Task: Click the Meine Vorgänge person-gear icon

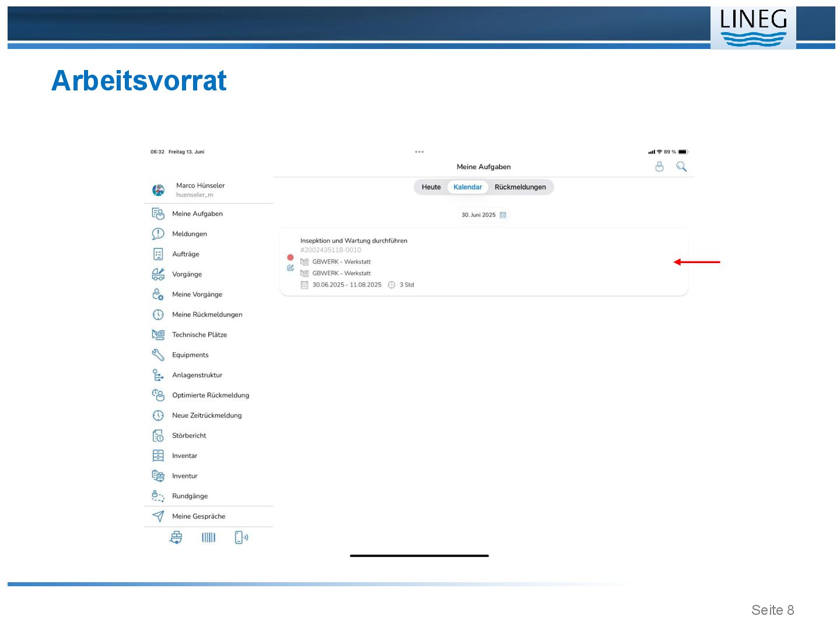Action: point(158,295)
